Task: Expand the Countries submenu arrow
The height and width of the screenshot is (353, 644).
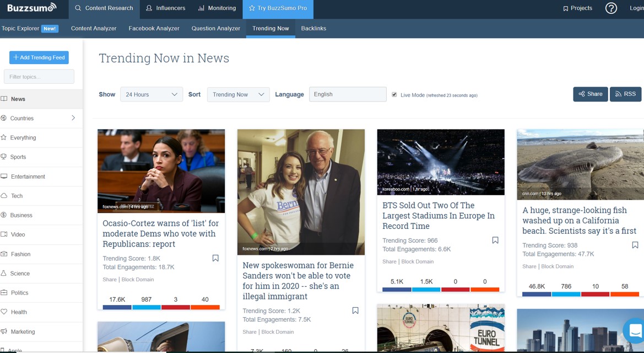Action: (73, 117)
